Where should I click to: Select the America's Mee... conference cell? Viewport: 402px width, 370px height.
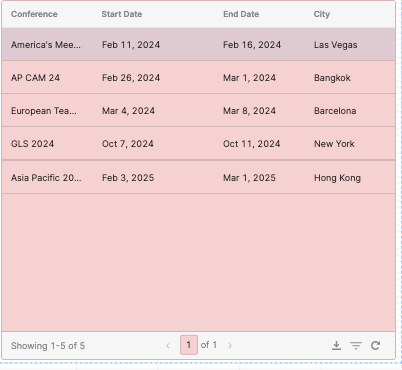[x=46, y=45]
